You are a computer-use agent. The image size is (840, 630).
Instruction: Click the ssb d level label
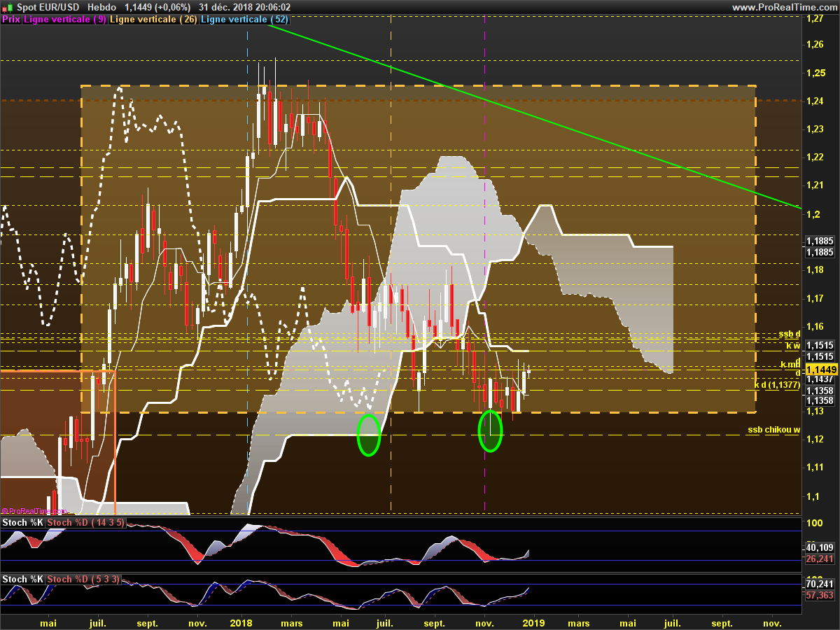click(x=789, y=334)
